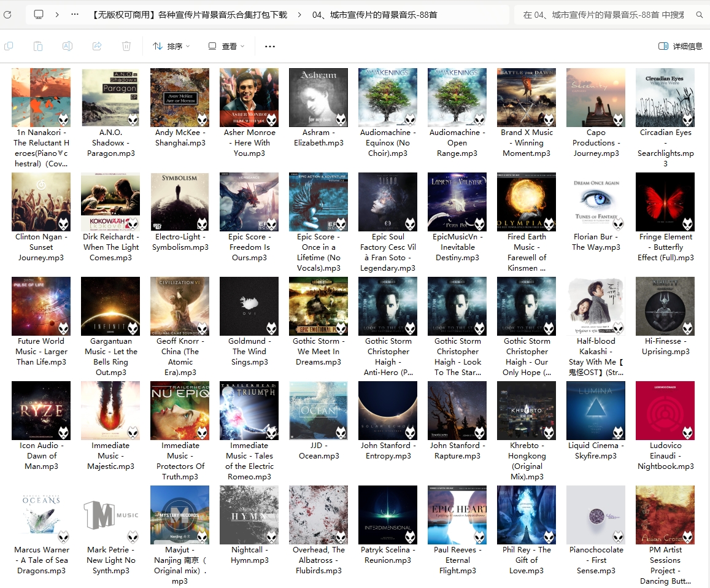The image size is (710, 588).
Task: Show hidden breadcrumb folders via address bar ellipsis
Action: (75, 15)
